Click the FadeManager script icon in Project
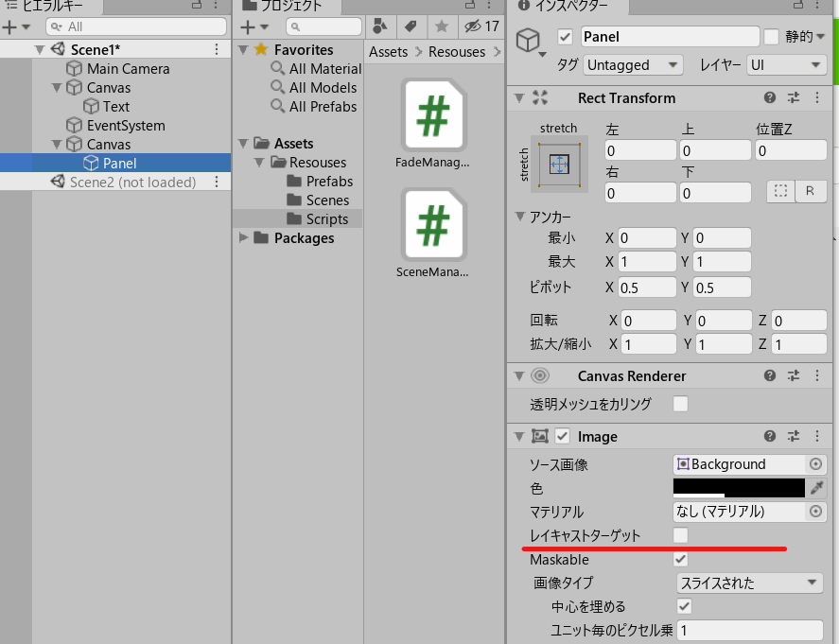This screenshot has width=839, height=644. (x=434, y=113)
